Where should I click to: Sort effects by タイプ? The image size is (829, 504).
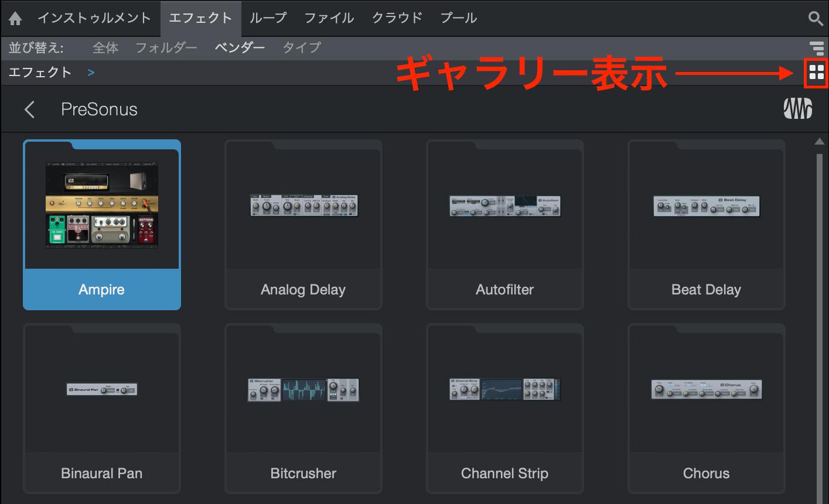pos(302,47)
